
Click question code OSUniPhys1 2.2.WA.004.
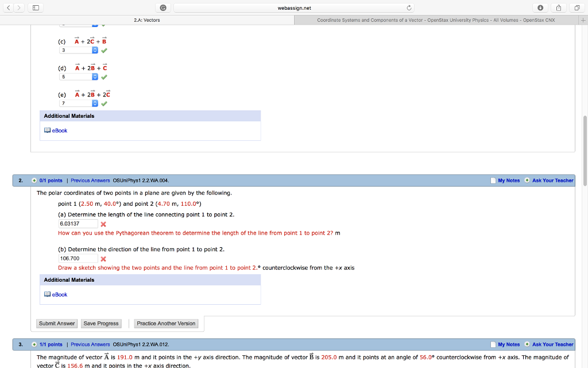tap(141, 181)
